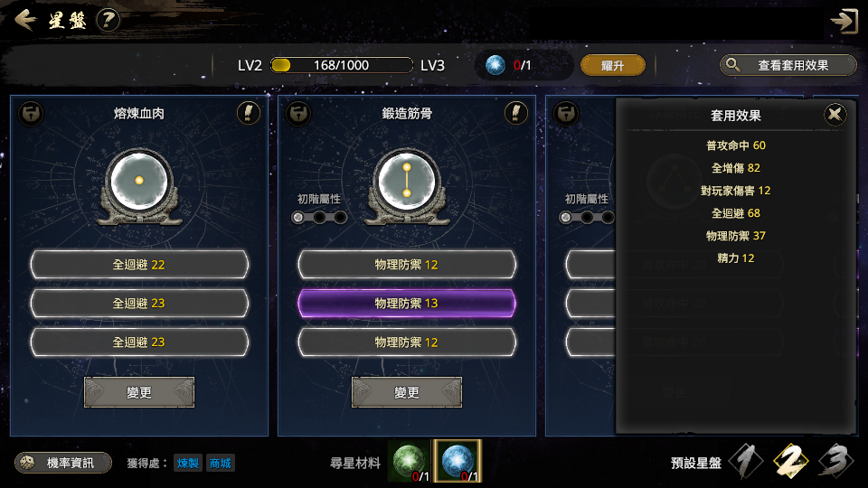Open 查看套用效果 search button
The image size is (868, 488).
[788, 65]
